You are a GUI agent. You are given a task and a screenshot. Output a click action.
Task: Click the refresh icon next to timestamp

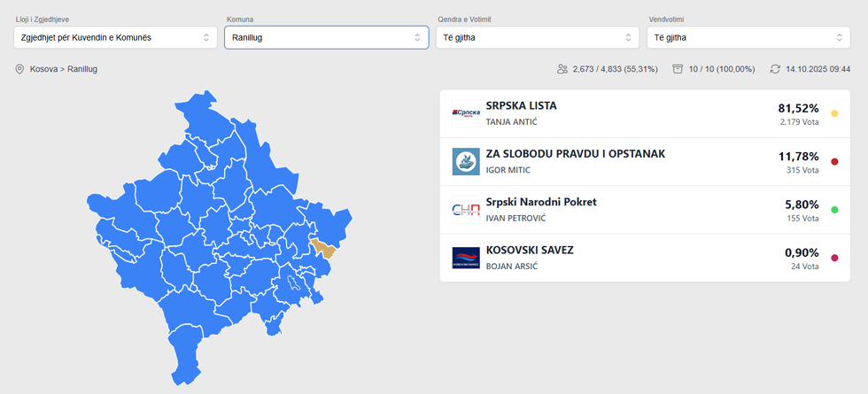775,69
